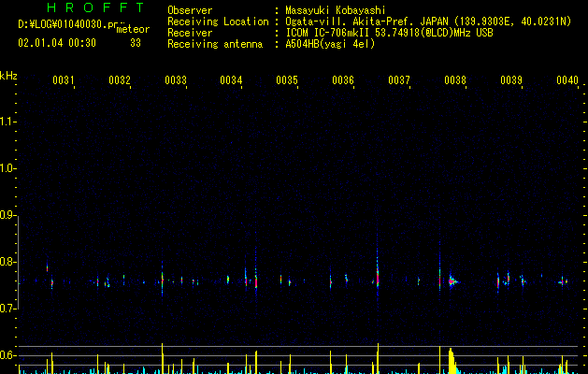
Task: Click the 0.6 kHz axis label
Action: tap(7, 355)
